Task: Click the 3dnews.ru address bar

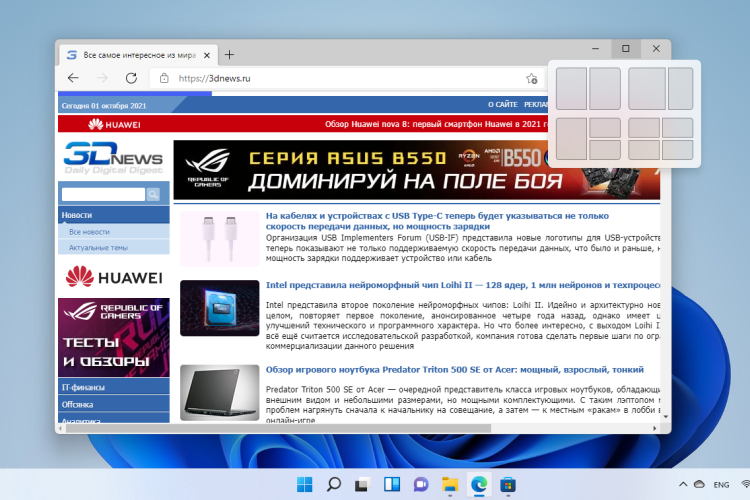Action: point(340,79)
